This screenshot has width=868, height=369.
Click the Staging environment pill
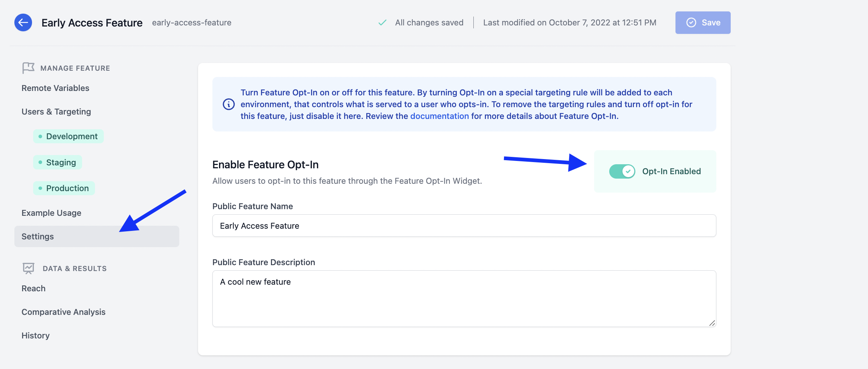pos(57,162)
